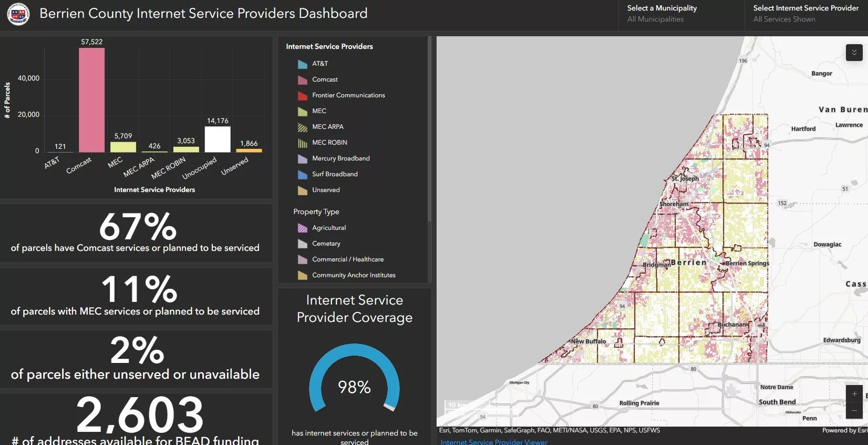Click the Mercury Broadband legend icon
This screenshot has width=868, height=445.
302,159
